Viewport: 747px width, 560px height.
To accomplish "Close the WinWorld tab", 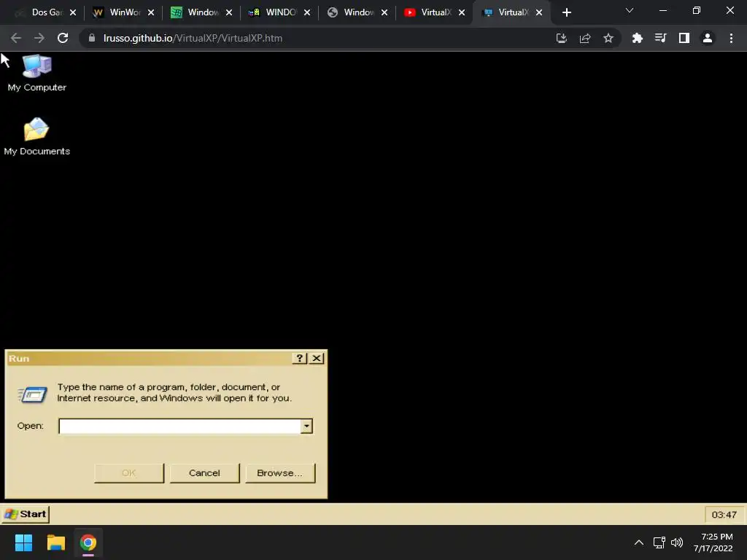I will pyautogui.click(x=151, y=12).
